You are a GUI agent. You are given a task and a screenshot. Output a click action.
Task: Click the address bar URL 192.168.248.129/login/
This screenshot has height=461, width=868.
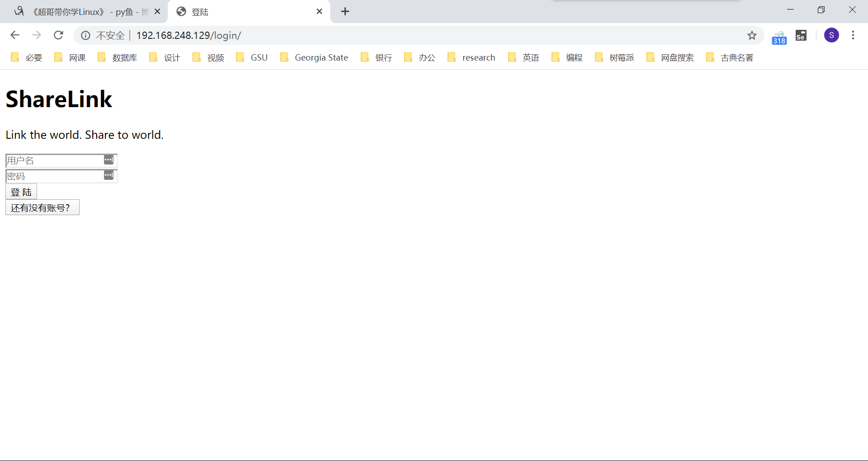click(x=189, y=35)
